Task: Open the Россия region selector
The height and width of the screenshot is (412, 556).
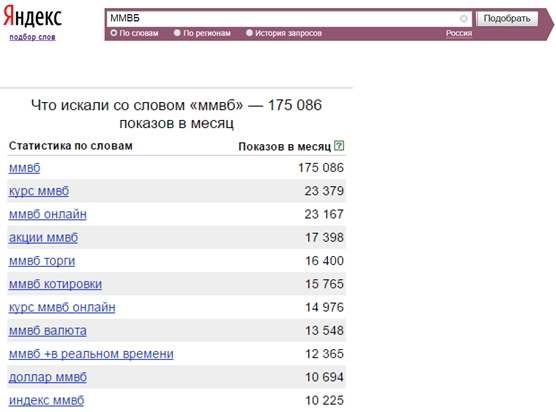Action: pyautogui.click(x=459, y=33)
